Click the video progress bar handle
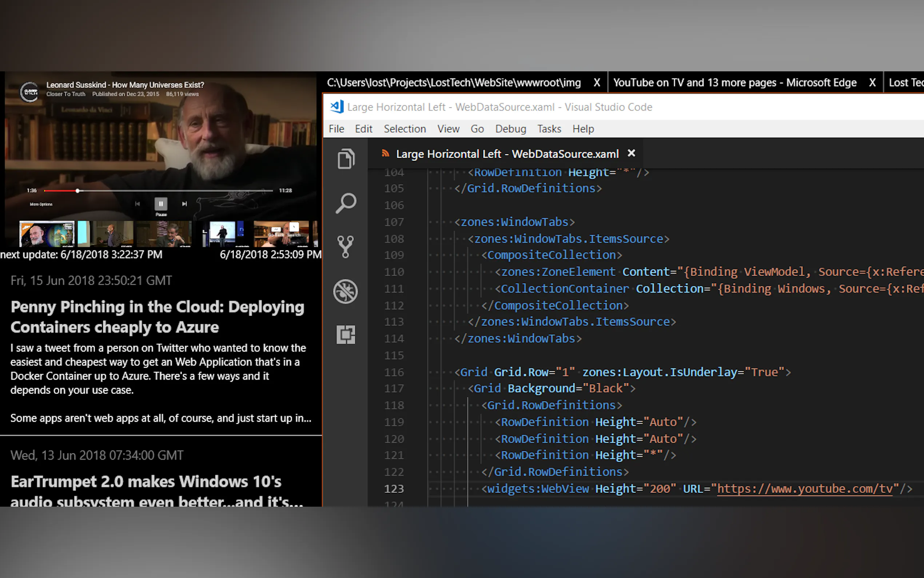 [77, 190]
